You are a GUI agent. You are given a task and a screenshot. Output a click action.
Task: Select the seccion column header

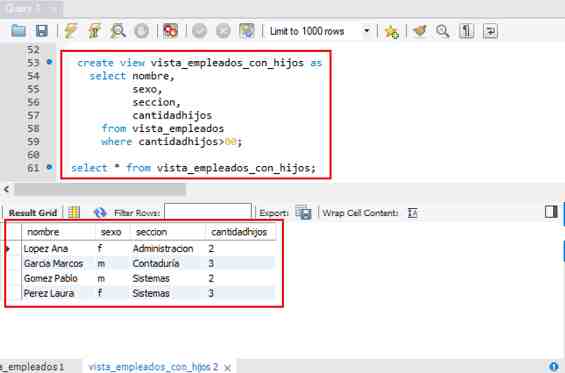(168, 232)
